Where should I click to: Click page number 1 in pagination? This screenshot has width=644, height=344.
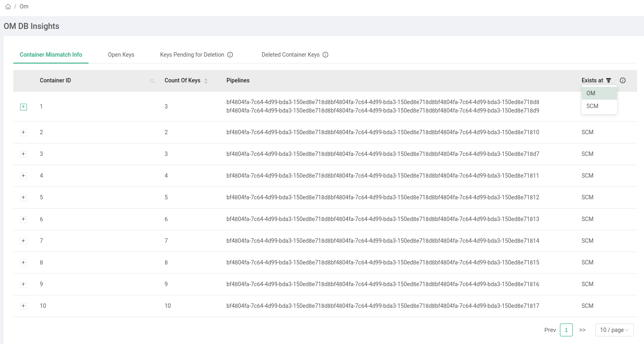[566, 330]
